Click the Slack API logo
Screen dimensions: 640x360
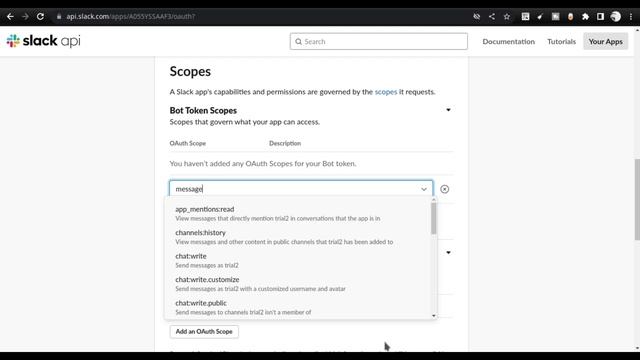tap(44, 41)
